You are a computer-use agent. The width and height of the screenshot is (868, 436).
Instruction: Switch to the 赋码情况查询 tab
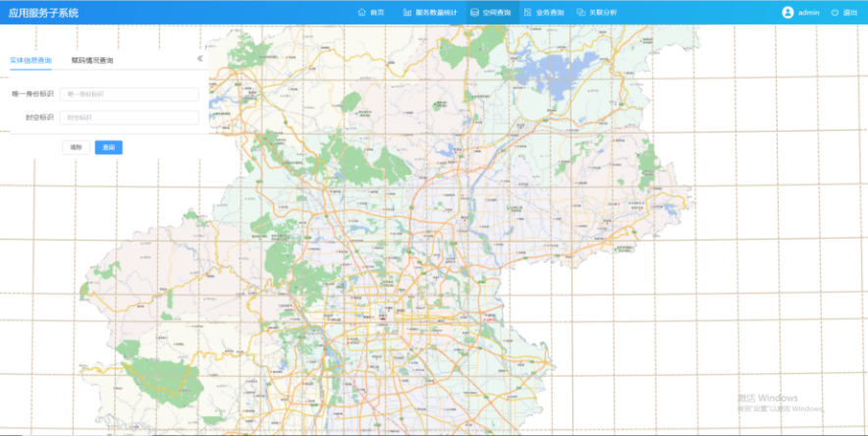point(92,60)
